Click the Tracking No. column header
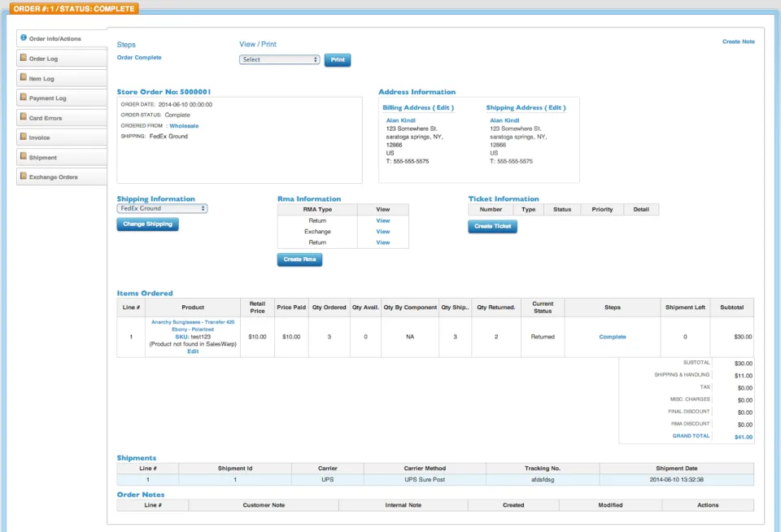Viewport: 781px width, 532px height. point(543,469)
